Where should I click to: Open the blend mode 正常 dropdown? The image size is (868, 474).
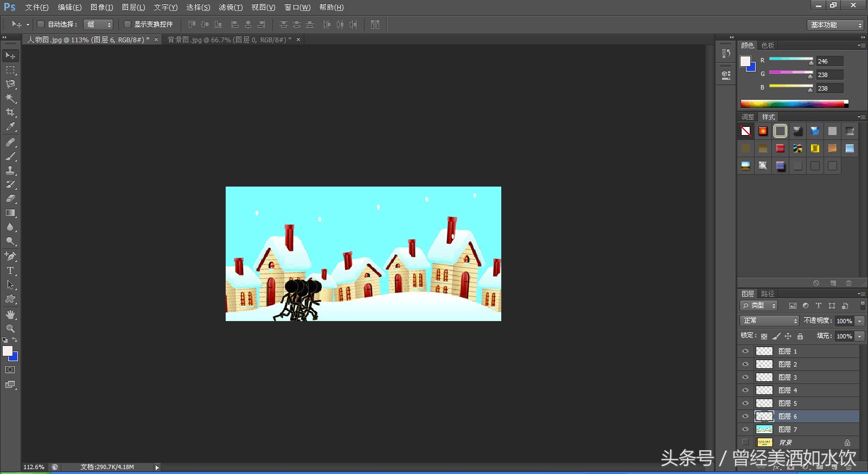(769, 321)
